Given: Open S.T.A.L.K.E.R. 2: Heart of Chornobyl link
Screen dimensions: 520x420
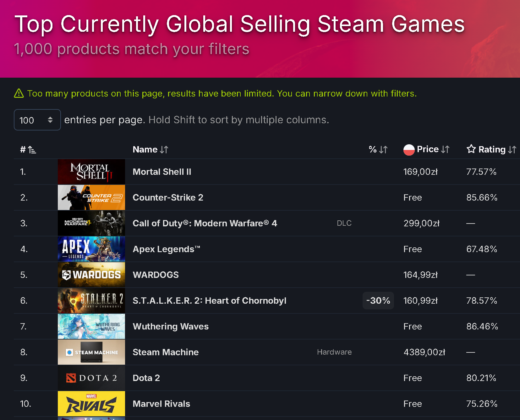Looking at the screenshot, I should coord(209,301).
